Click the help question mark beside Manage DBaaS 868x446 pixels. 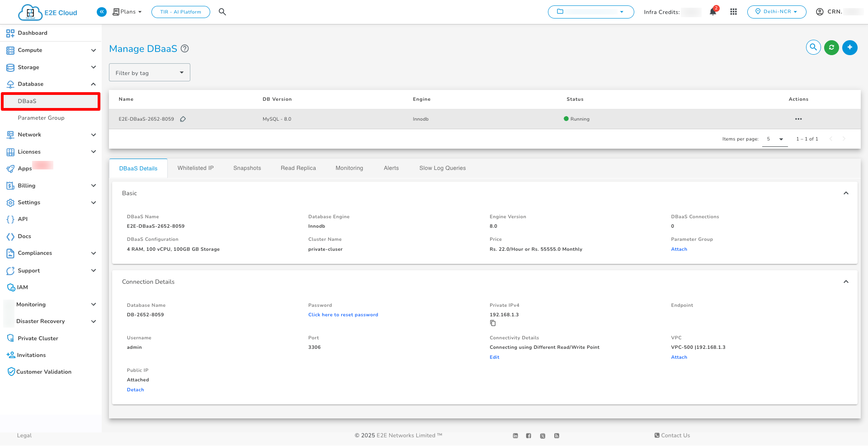(184, 49)
